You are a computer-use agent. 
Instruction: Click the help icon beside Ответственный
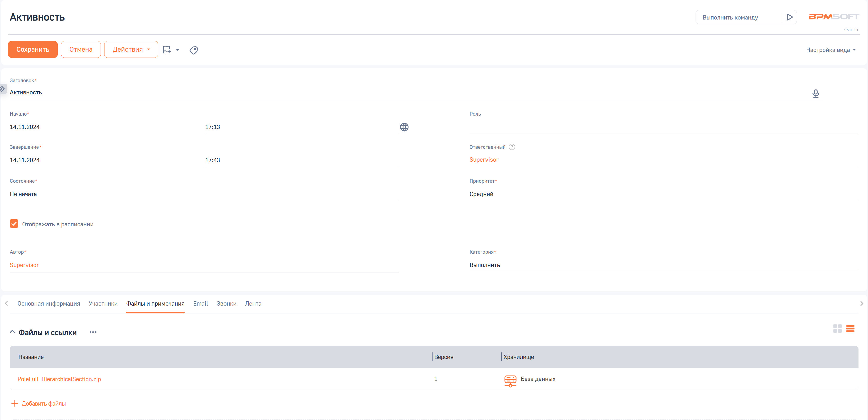tap(511, 147)
